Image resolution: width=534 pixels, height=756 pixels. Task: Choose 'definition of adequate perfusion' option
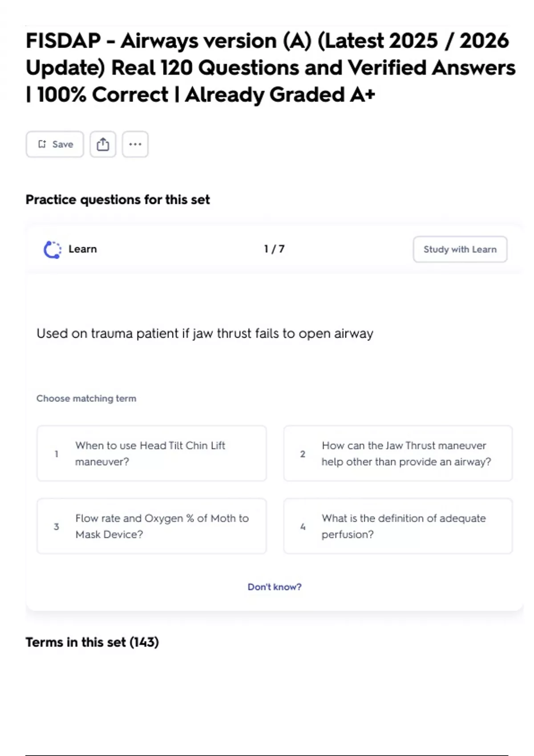point(398,526)
